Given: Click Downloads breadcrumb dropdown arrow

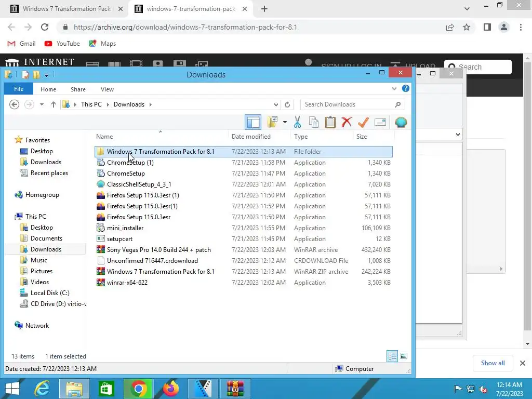Looking at the screenshot, I should coord(150,104).
